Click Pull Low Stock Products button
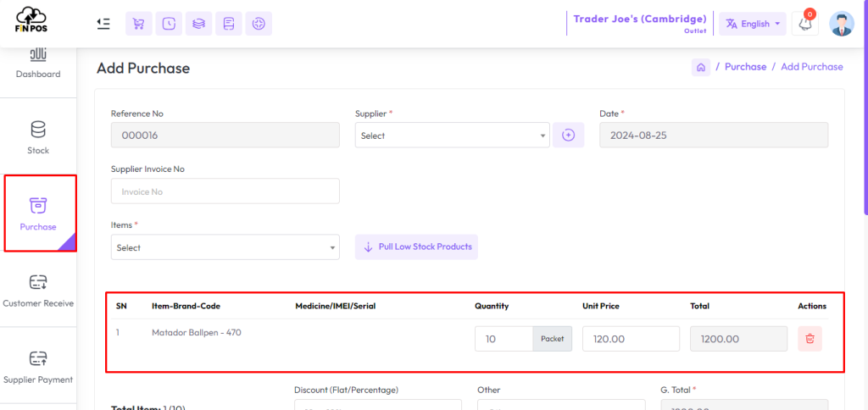The image size is (868, 410). (x=416, y=247)
